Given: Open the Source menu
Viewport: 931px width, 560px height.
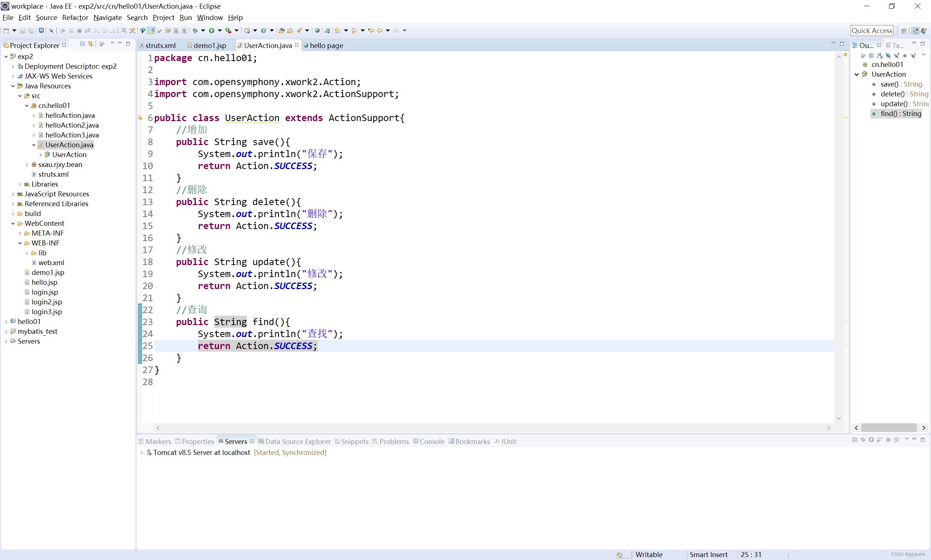Looking at the screenshot, I should click(47, 17).
